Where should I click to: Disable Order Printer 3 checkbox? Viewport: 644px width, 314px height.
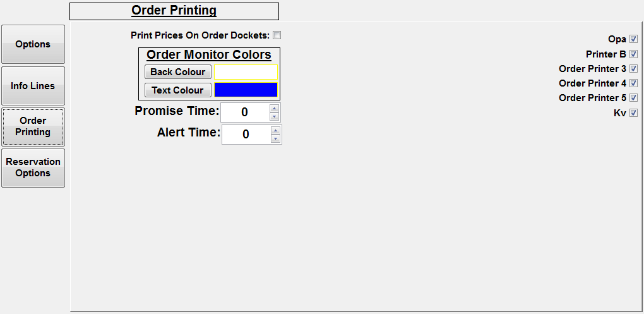click(x=634, y=69)
